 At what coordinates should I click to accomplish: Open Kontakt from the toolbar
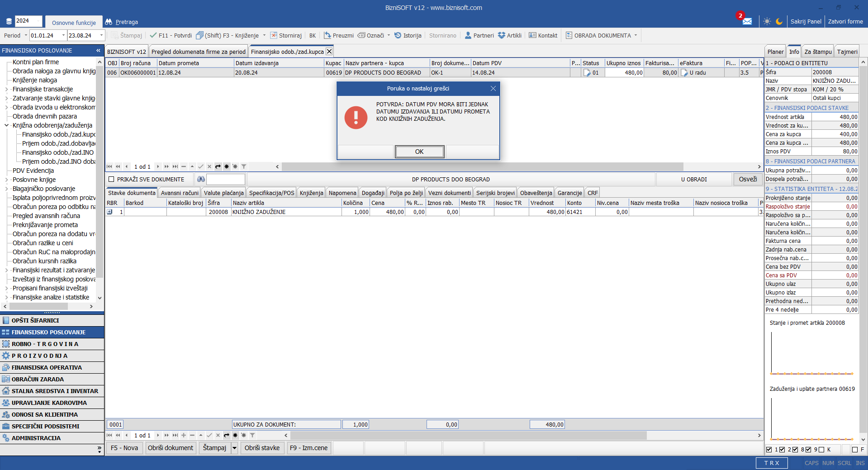(532, 35)
